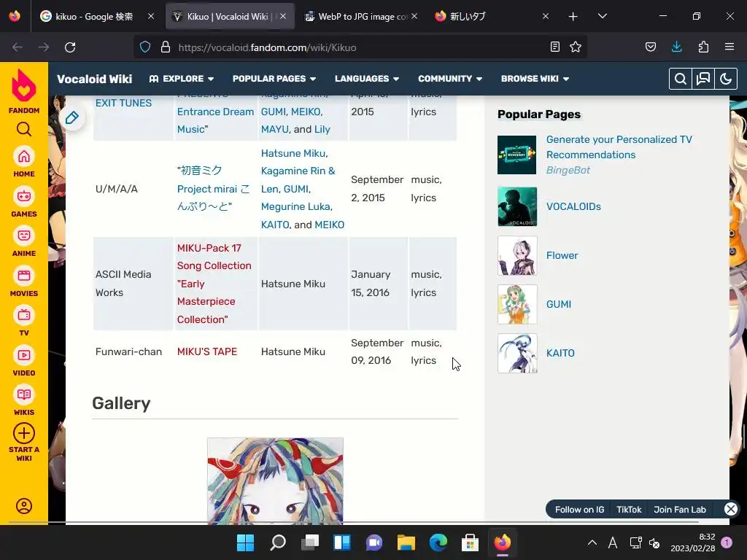The image size is (747, 560).
Task: Open the Megurine Luka link
Action: [x=296, y=206]
